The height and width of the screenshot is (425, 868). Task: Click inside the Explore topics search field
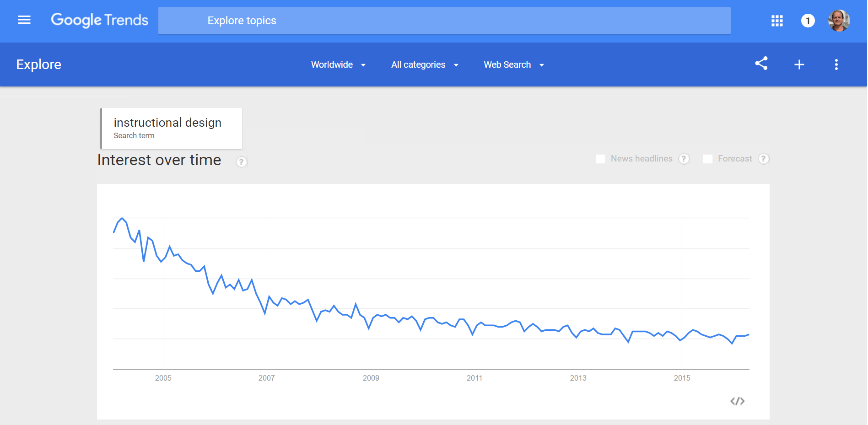444,21
